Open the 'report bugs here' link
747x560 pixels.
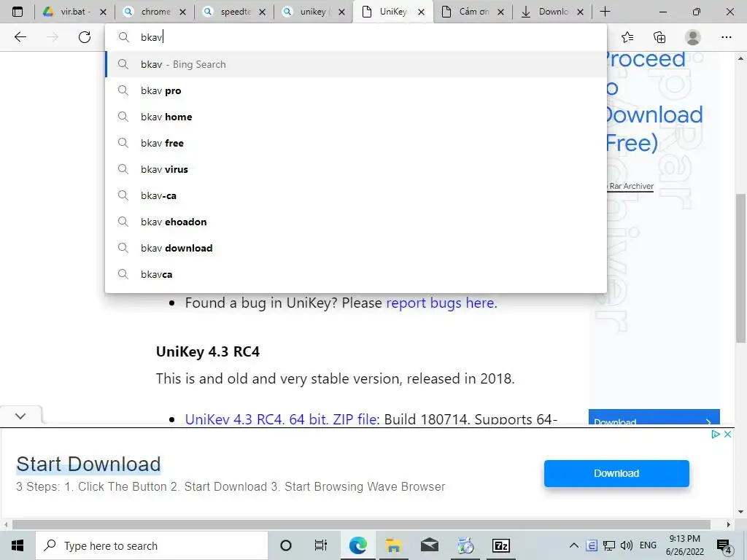(x=440, y=303)
